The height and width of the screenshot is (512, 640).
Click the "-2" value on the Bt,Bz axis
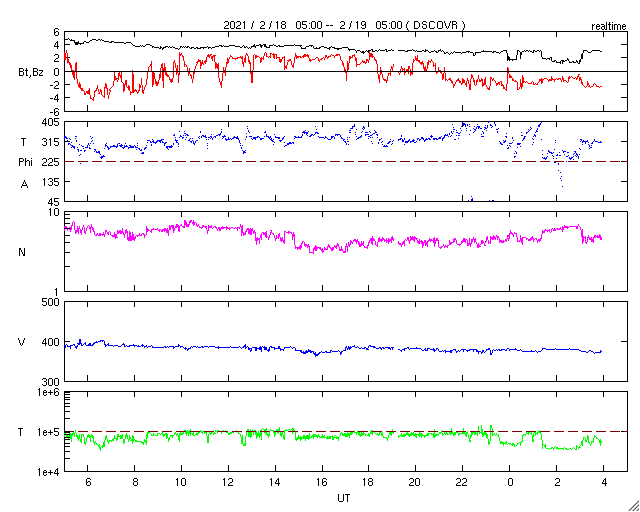point(55,85)
